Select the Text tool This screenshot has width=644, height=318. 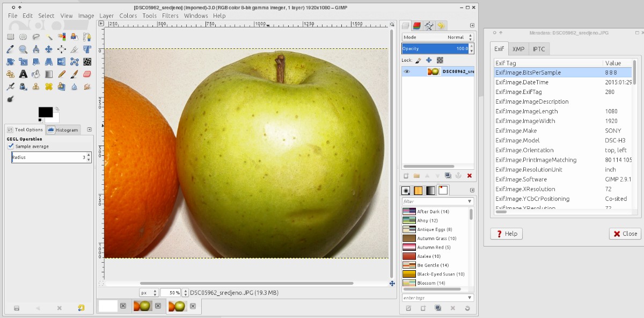click(23, 74)
